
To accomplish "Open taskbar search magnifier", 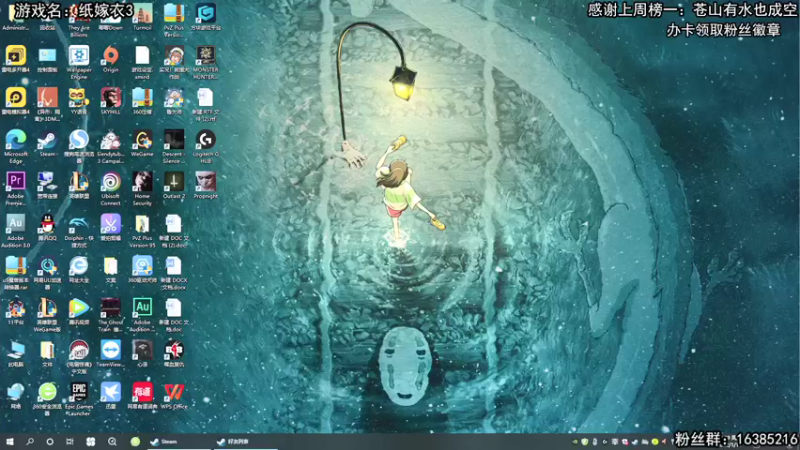I will [30, 441].
